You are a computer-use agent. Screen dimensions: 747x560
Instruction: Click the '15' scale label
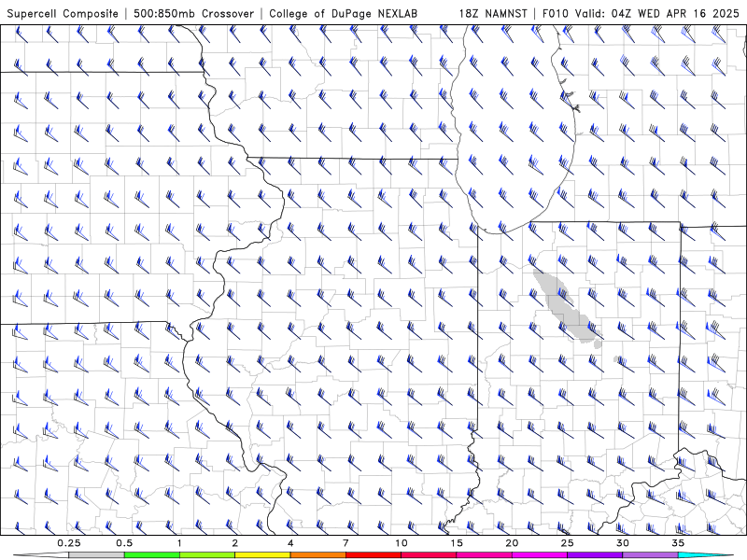pos(457,543)
